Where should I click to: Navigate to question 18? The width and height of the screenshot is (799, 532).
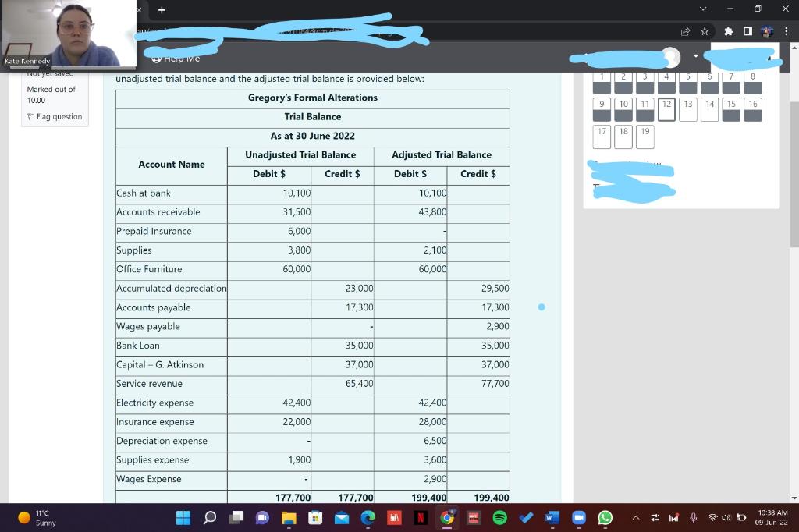[623, 137]
